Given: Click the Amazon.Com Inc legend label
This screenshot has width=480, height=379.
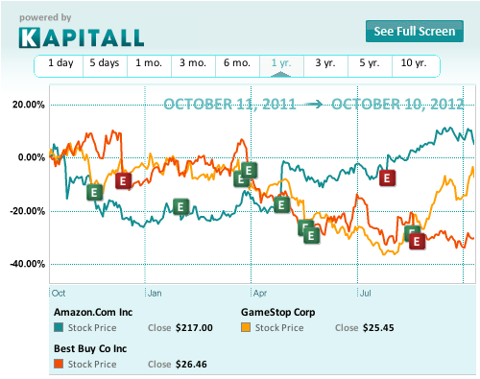Looking at the screenshot, I should 93,312.
